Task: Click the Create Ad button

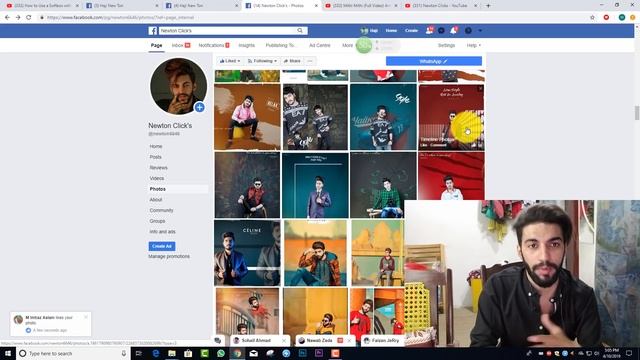Action: click(162, 246)
